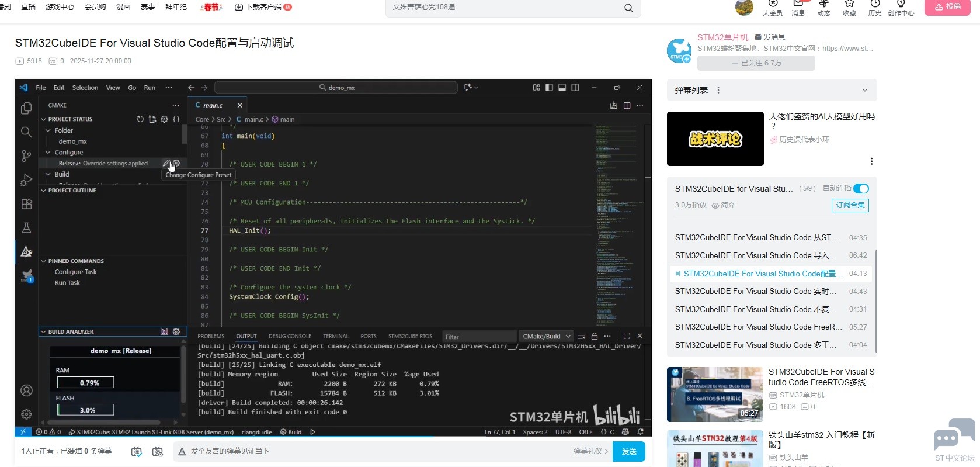This screenshot has height=467, width=980.
Task: Expand the 弹幕列表 danmaku list panel
Action: click(865, 90)
